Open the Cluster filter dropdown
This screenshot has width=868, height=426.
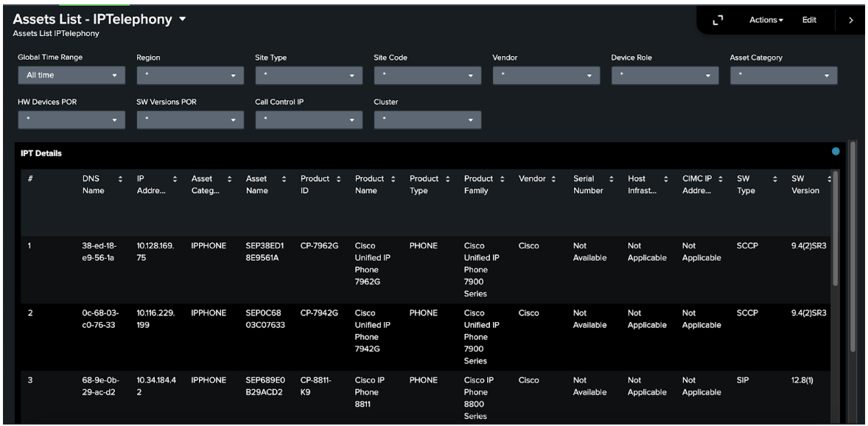[427, 117]
